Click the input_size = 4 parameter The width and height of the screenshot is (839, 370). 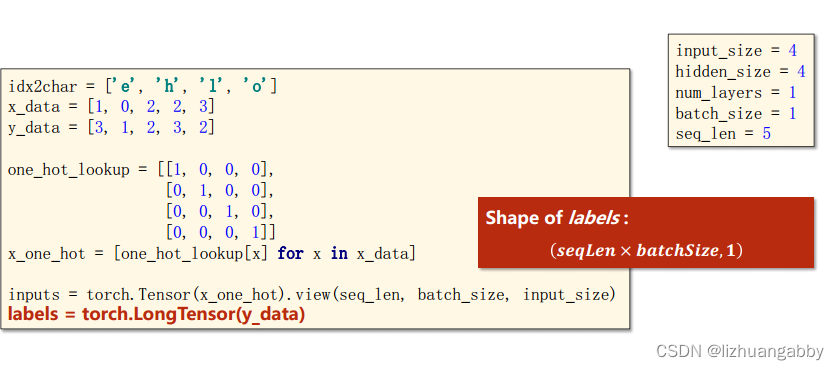[x=736, y=51]
